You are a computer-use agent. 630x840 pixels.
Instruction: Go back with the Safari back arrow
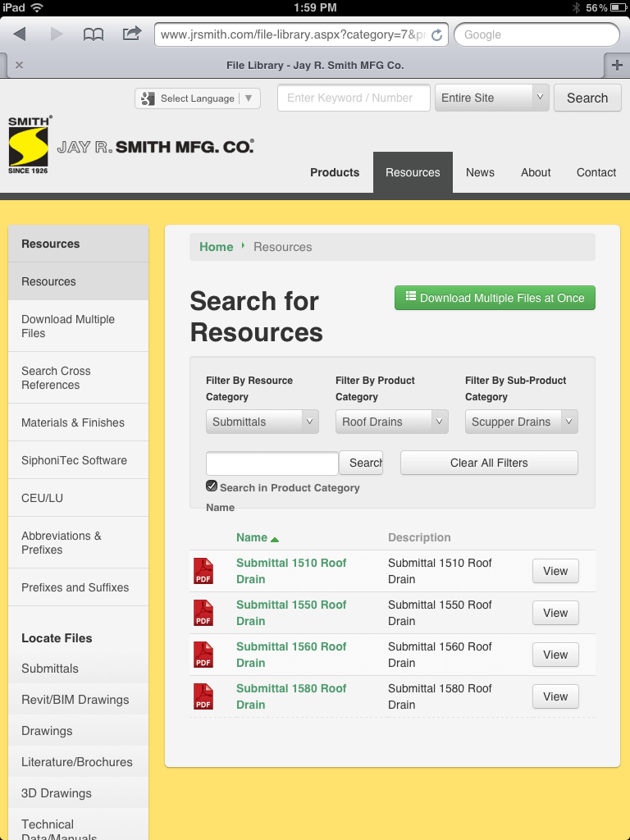pyautogui.click(x=20, y=34)
